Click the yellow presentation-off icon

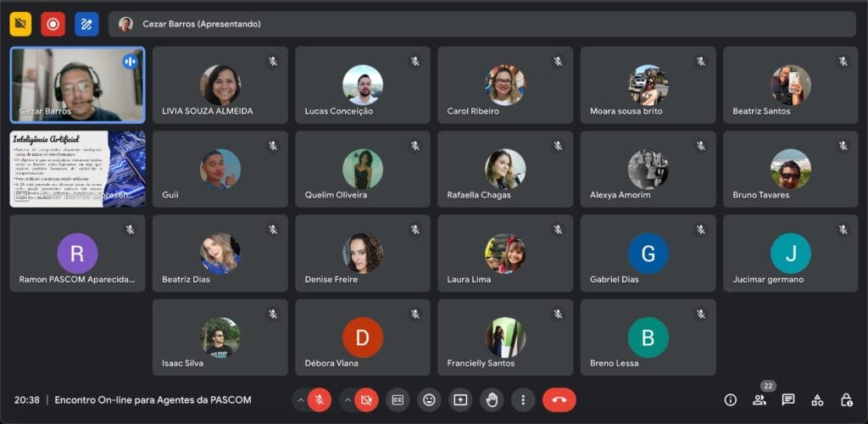point(20,24)
